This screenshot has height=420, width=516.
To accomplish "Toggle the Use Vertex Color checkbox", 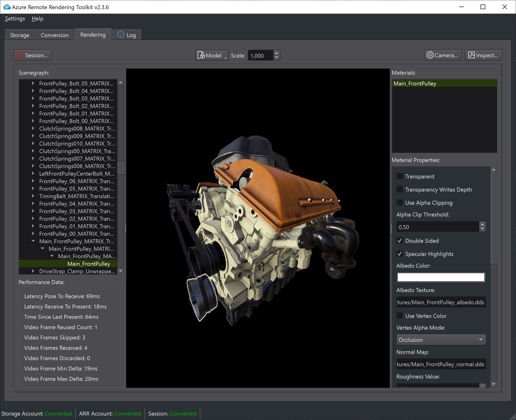I will (399, 316).
